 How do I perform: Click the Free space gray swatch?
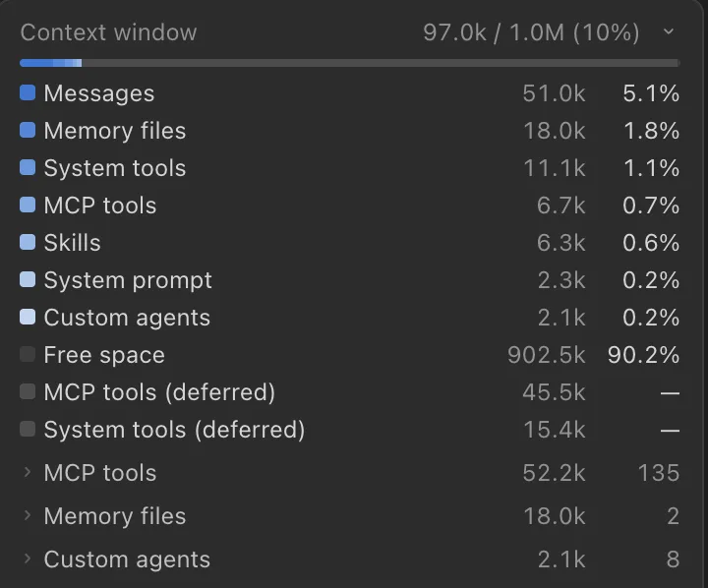(x=28, y=354)
